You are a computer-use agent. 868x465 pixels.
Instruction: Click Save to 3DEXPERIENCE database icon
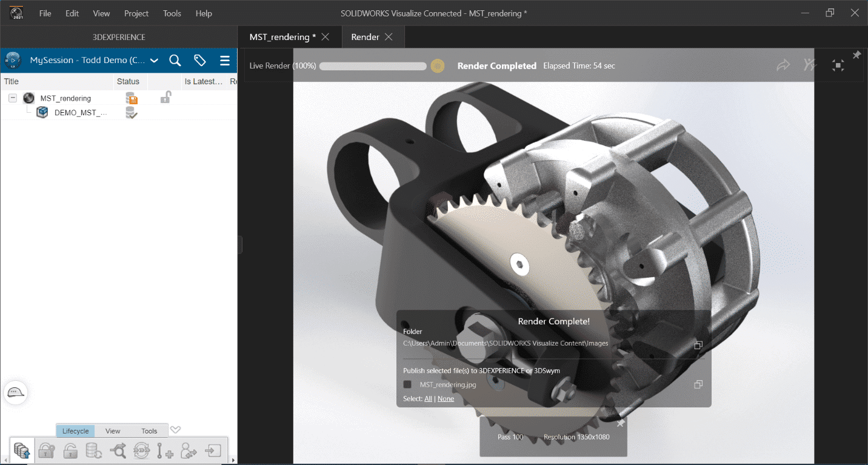[22, 450]
